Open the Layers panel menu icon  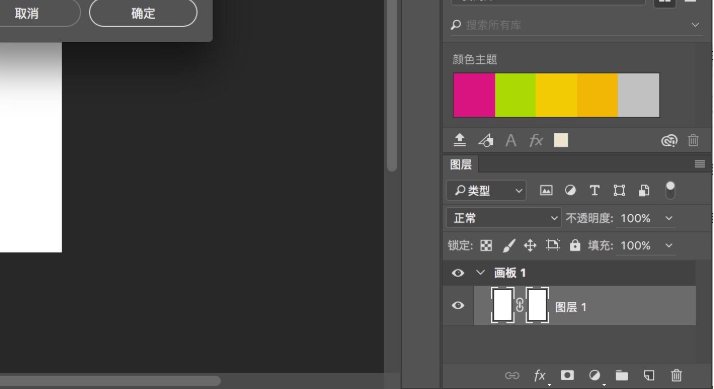coord(700,164)
